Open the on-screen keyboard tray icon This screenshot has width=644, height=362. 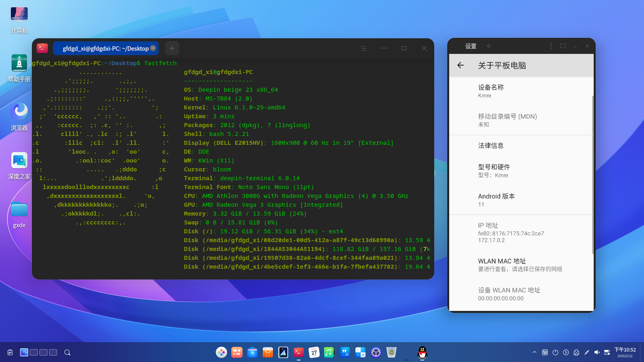point(545,352)
